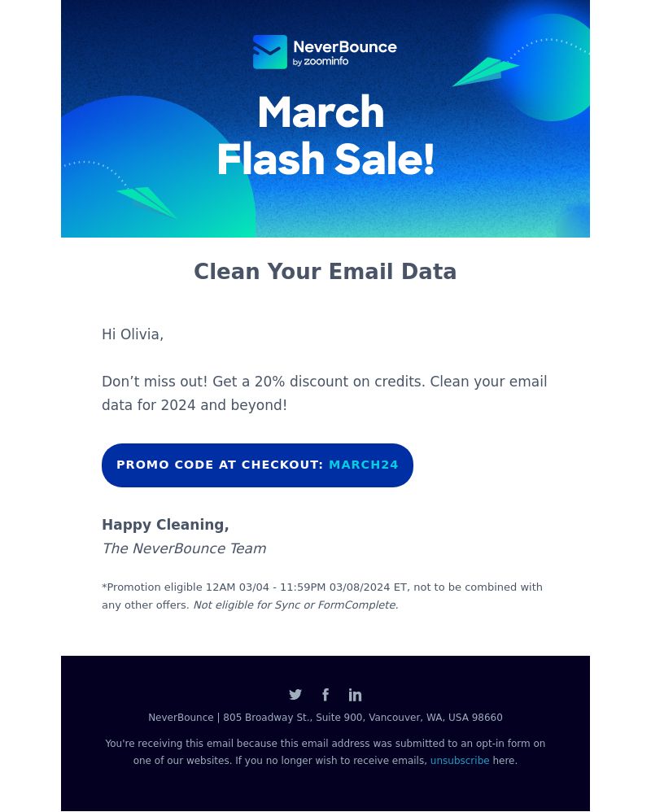Click 'The NeverBounce Team' signature

[x=184, y=548]
